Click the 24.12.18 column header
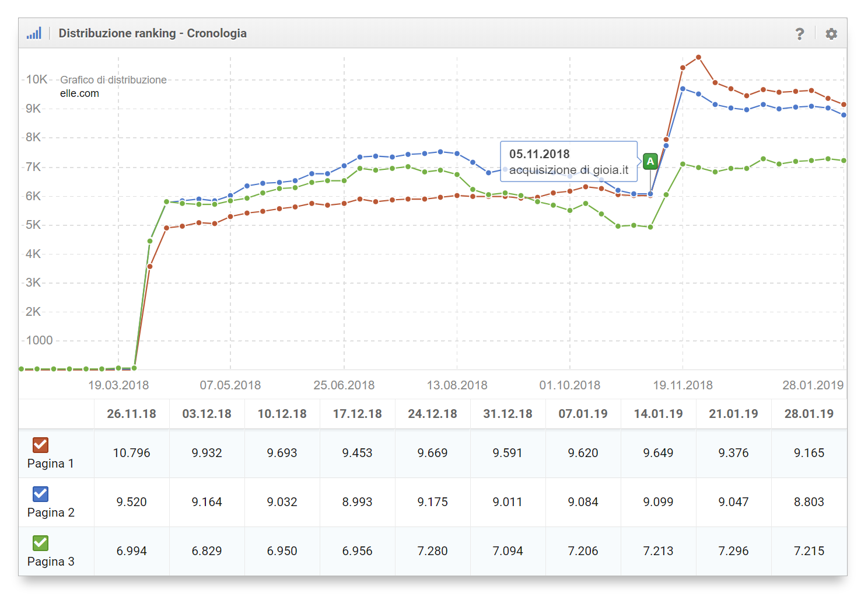 point(432,414)
